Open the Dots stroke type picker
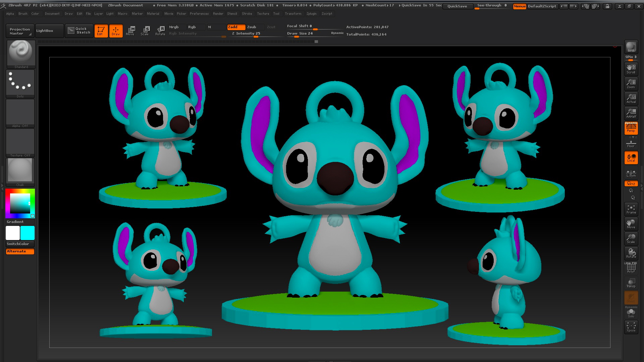 20,84
